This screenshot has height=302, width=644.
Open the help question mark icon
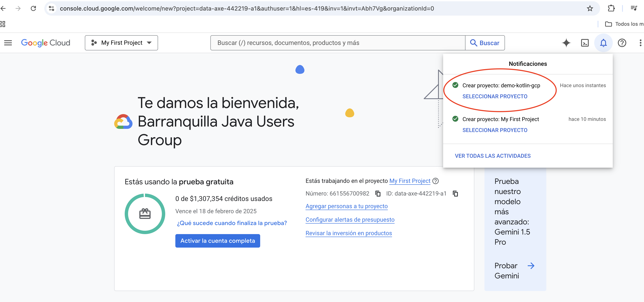click(x=622, y=43)
